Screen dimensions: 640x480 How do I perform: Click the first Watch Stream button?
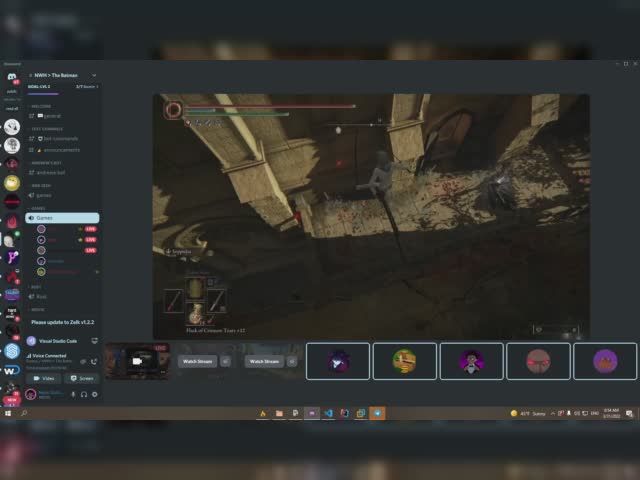click(x=198, y=361)
